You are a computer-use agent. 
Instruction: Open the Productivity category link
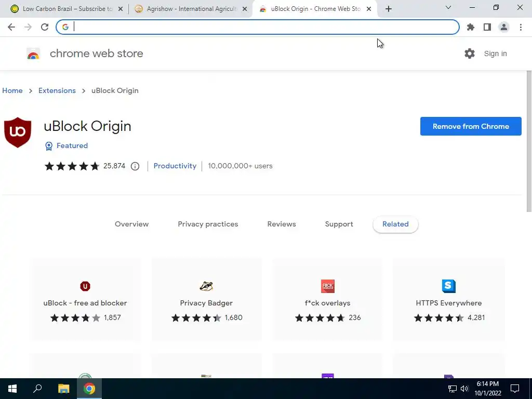point(175,166)
